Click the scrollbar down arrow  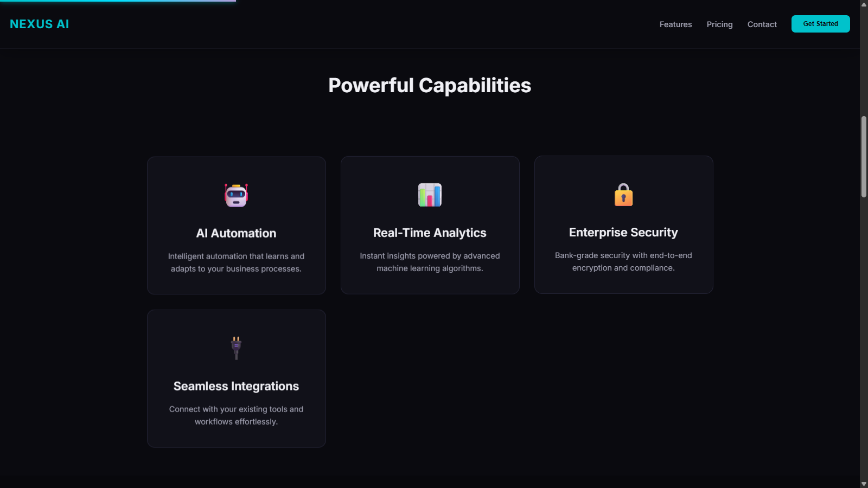[x=864, y=483]
